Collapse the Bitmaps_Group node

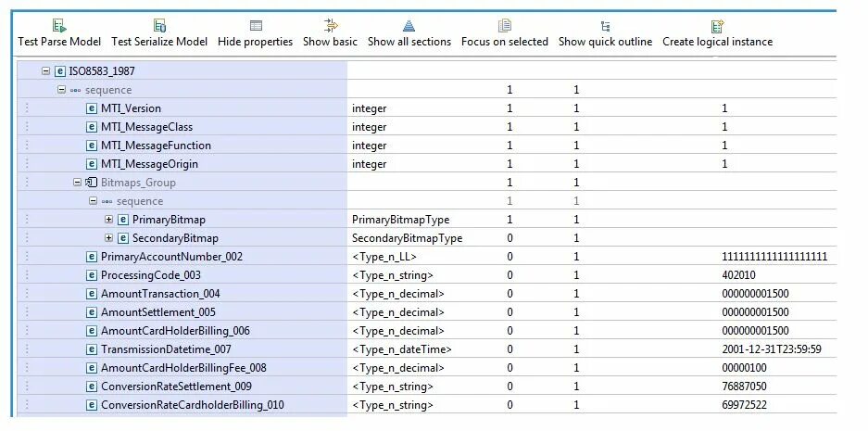[78, 183]
